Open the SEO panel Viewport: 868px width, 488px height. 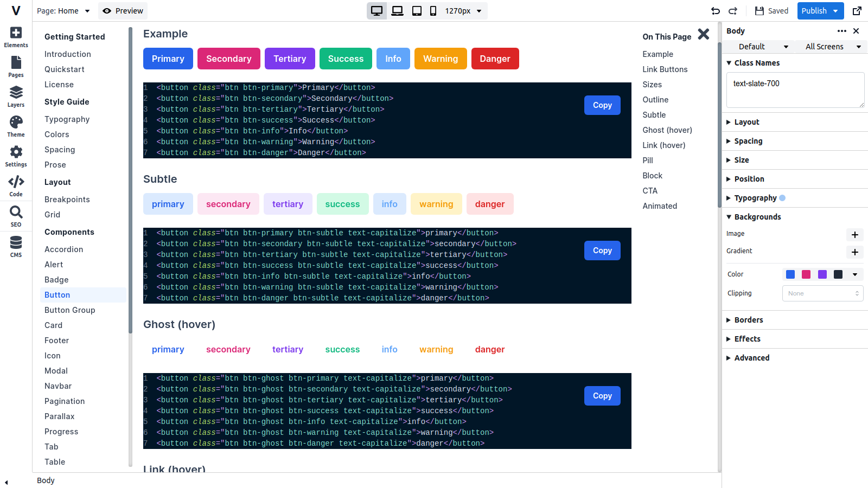point(16,216)
